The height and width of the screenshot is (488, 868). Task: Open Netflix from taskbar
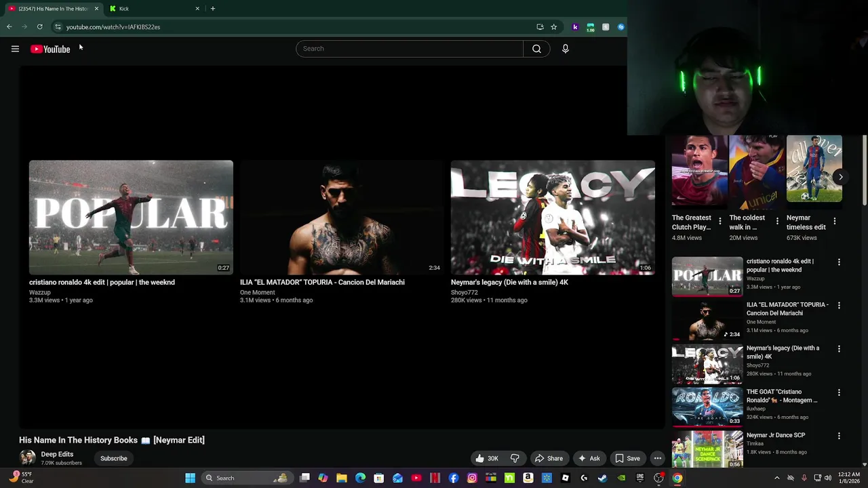435,478
